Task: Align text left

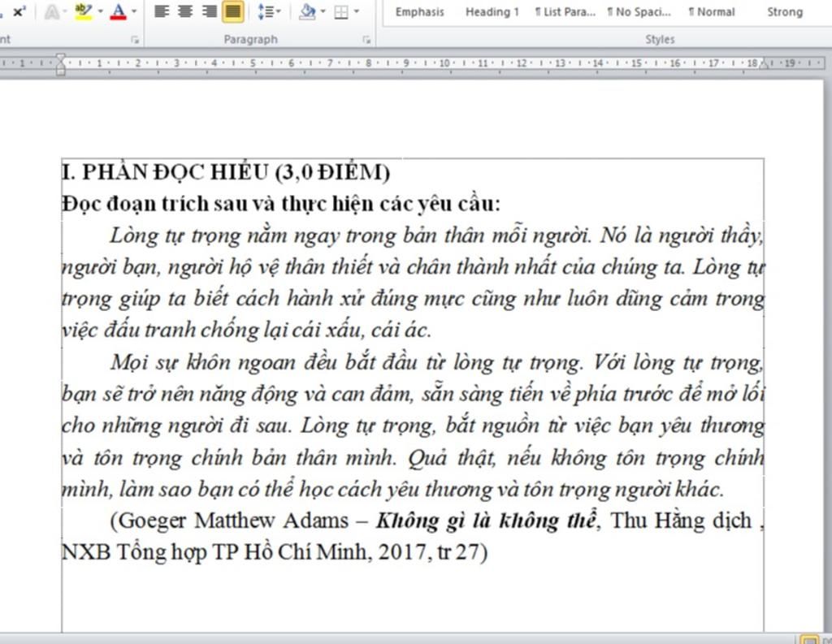Action: [162, 11]
